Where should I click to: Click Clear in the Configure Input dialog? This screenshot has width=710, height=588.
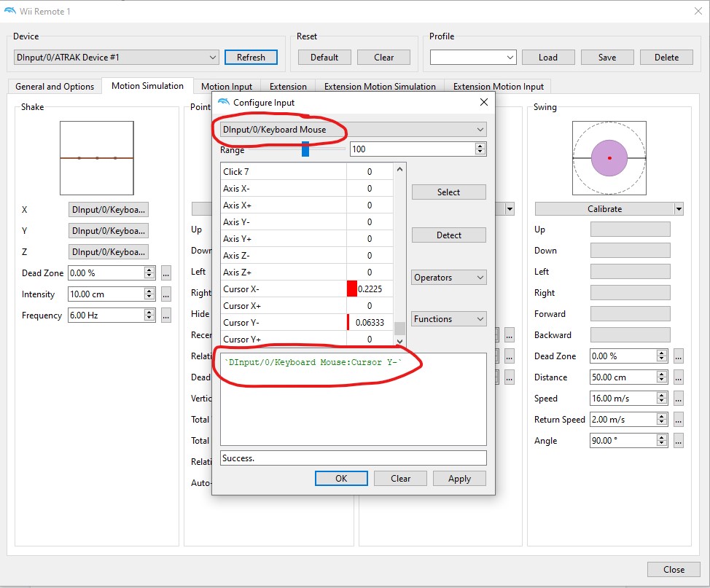click(x=400, y=479)
